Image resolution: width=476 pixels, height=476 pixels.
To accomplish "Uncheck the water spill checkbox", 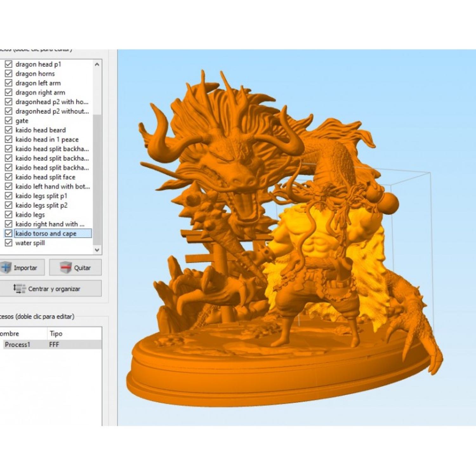I will 9,243.
